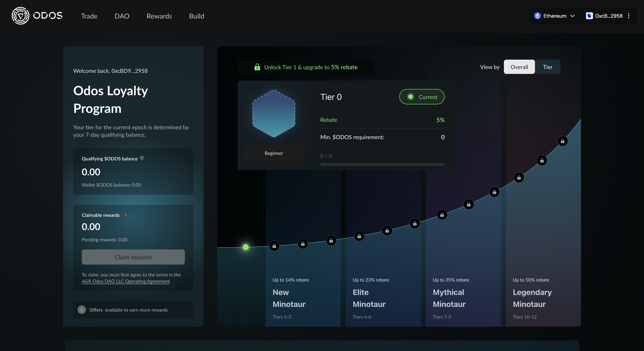Click the first locked tier marker on curve
The width and height of the screenshot is (644, 351).
(x=274, y=246)
